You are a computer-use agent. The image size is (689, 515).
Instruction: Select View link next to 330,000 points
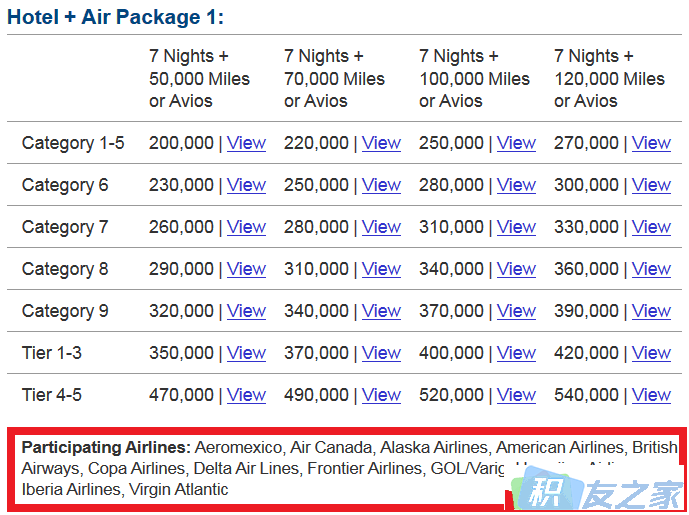[x=651, y=227]
